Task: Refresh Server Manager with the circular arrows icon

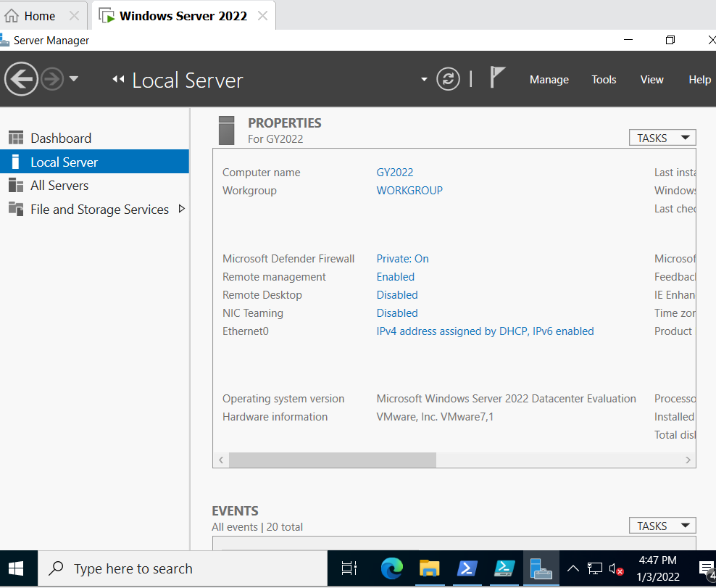Action: click(448, 79)
